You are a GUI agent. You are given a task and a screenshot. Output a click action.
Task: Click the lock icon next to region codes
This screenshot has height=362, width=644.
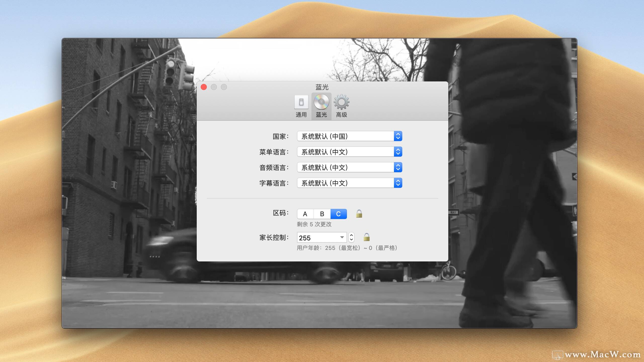[x=359, y=214]
